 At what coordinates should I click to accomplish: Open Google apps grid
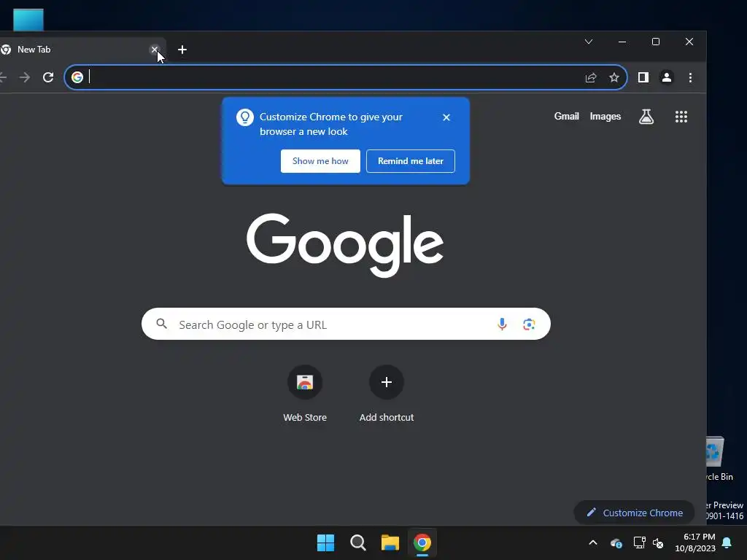click(x=681, y=117)
